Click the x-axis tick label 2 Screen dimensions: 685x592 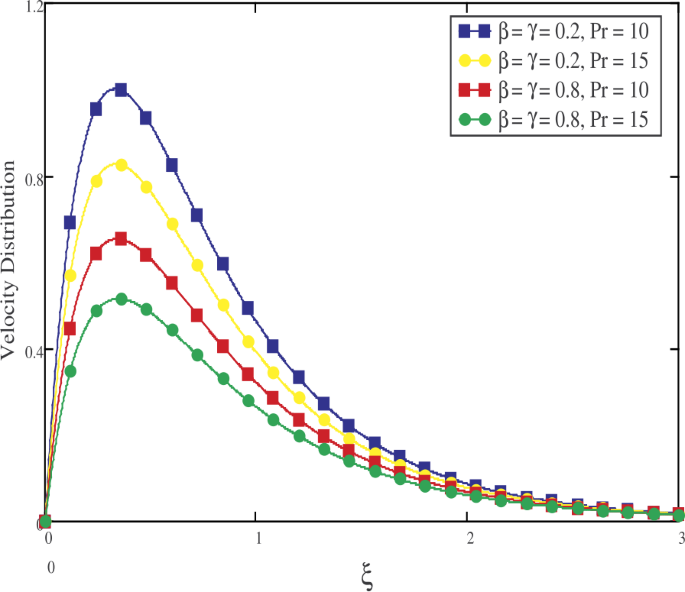click(x=470, y=539)
